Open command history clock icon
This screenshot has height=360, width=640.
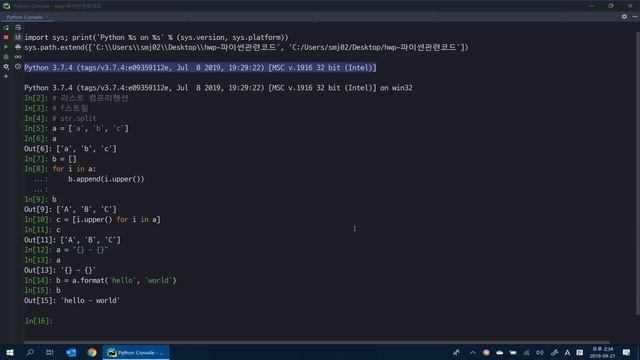[18, 67]
